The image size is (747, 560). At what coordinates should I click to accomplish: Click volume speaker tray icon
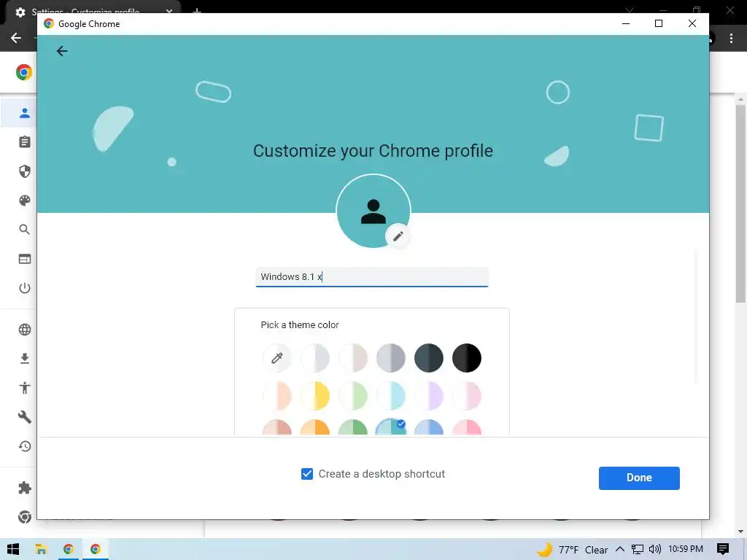click(x=655, y=550)
